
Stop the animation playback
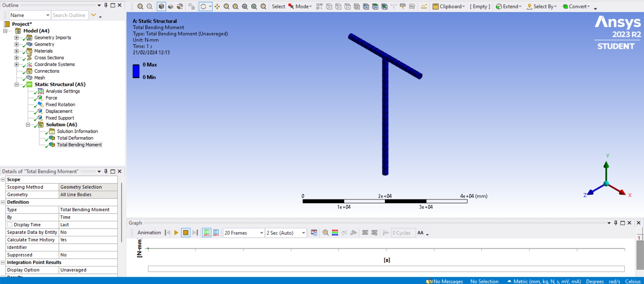[x=185, y=233]
